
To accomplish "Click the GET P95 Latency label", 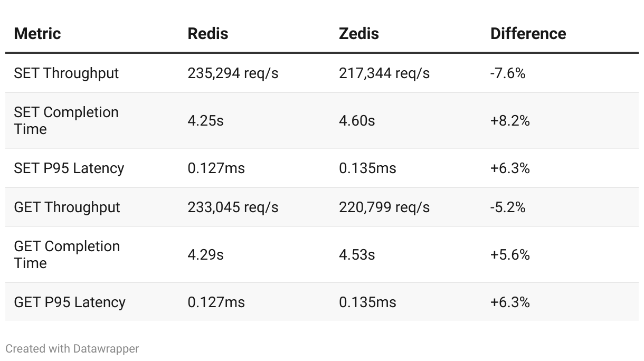I will pos(70,302).
